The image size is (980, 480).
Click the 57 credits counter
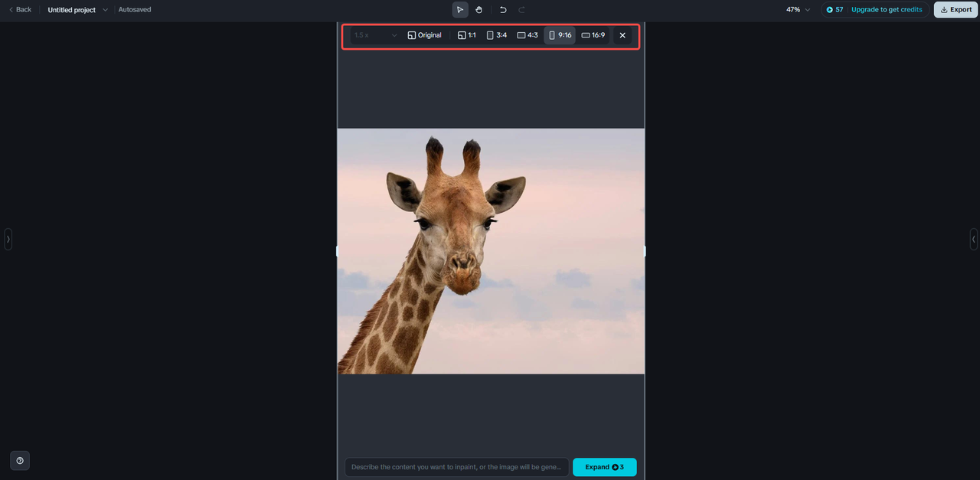click(x=835, y=10)
